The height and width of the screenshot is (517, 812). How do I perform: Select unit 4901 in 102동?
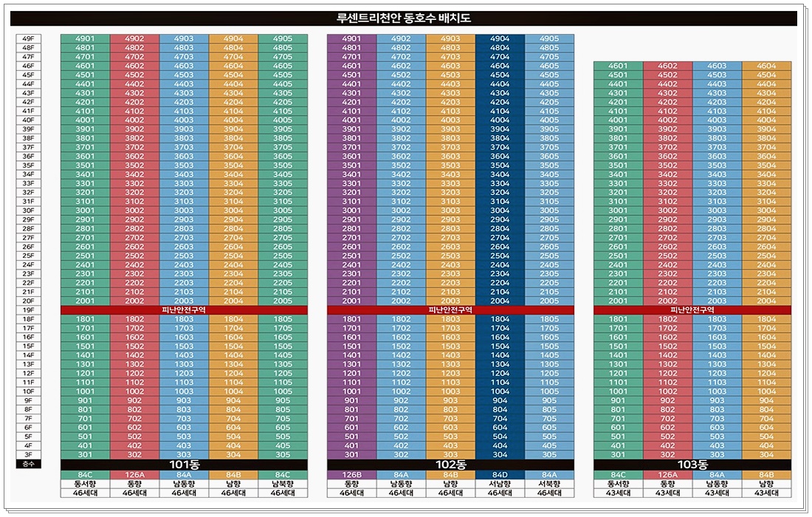(x=351, y=39)
